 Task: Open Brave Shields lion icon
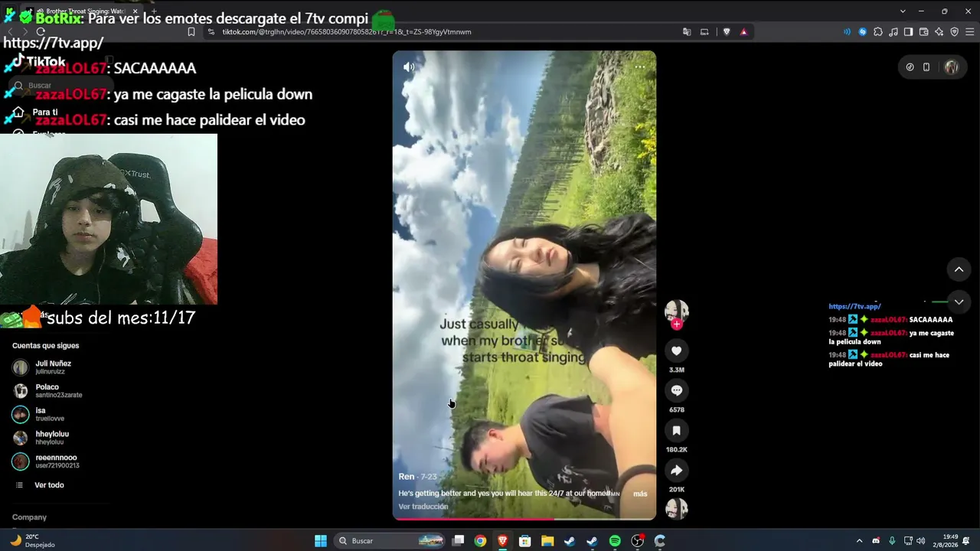(727, 32)
